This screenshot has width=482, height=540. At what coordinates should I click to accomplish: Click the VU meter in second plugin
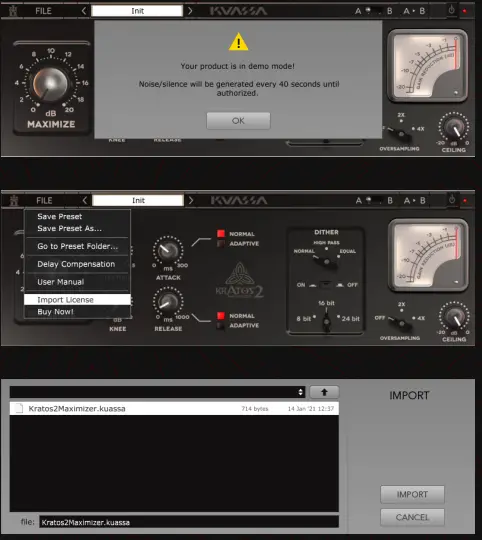pyautogui.click(x=428, y=256)
